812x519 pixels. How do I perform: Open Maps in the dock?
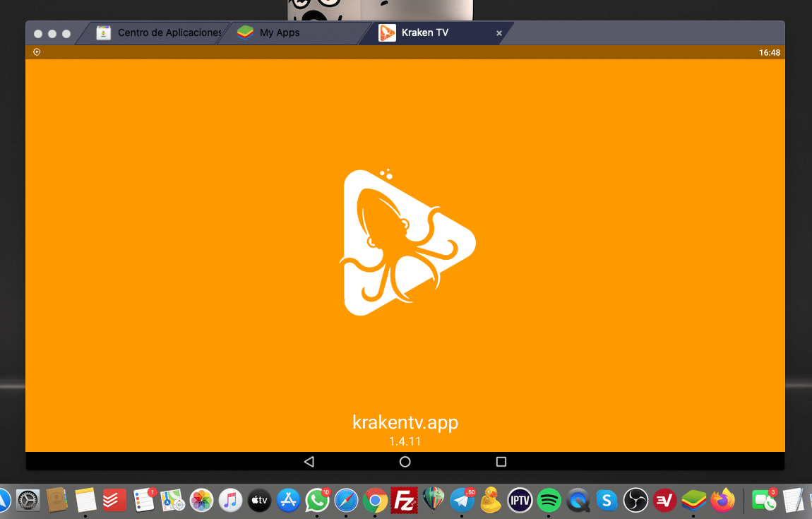pyautogui.click(x=172, y=501)
